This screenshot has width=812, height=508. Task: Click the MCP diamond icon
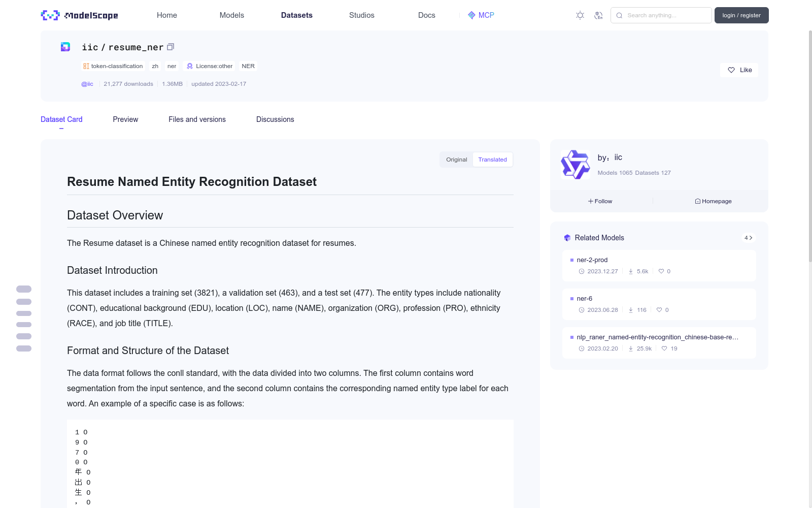point(471,15)
